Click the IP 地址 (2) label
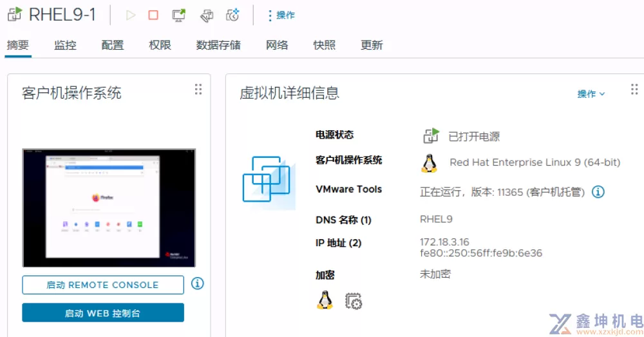 pos(339,243)
